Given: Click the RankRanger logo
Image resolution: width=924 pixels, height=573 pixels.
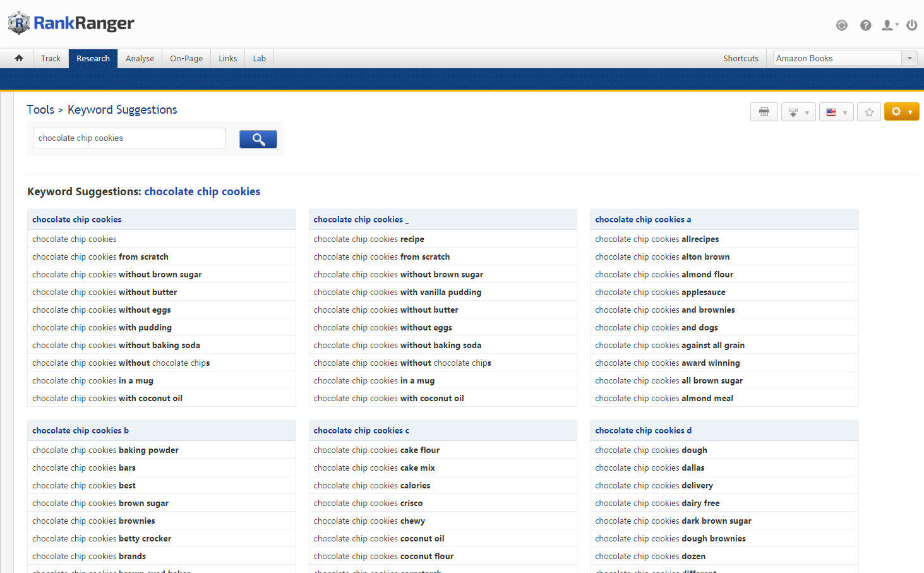Looking at the screenshot, I should (71, 23).
